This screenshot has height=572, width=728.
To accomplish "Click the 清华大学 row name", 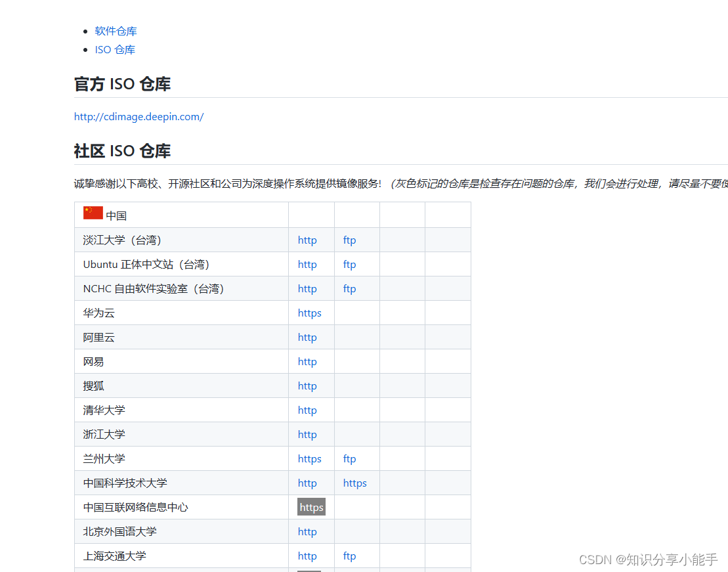I will (104, 410).
